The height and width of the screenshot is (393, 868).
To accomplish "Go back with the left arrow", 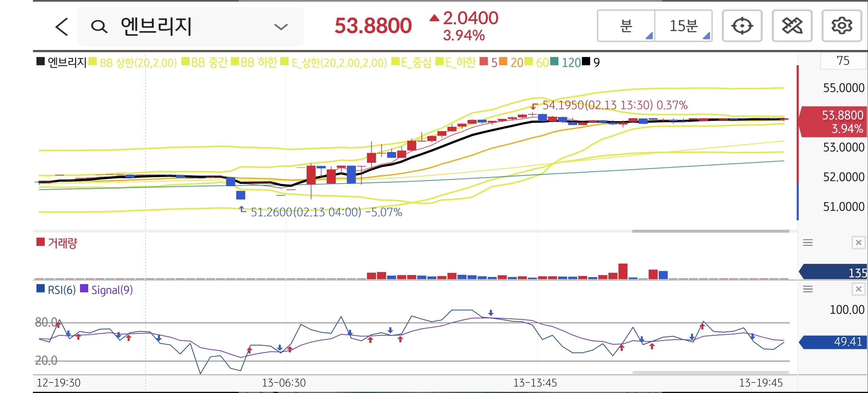I will tap(62, 27).
